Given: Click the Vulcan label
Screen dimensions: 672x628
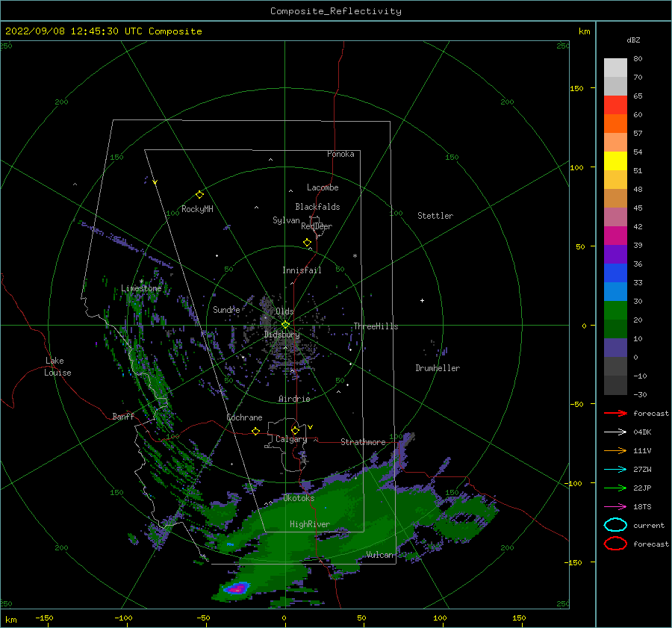Looking at the screenshot, I should coord(380,555).
